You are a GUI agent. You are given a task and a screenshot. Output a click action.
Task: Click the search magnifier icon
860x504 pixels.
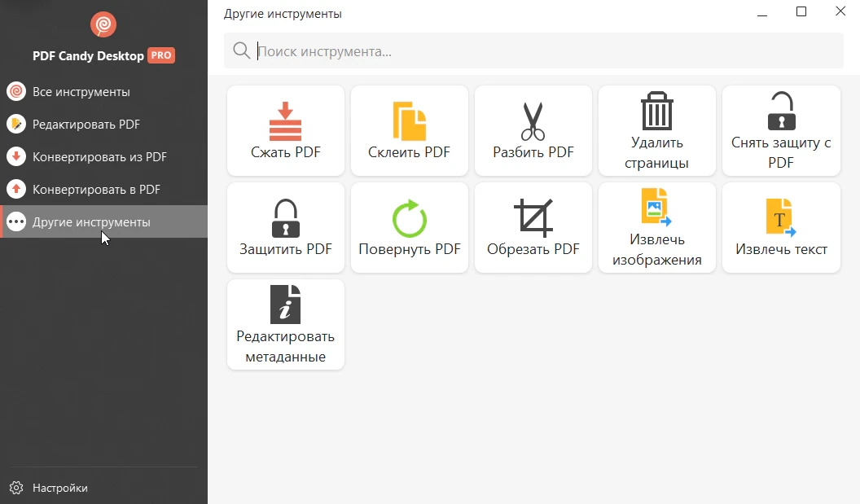coord(241,50)
